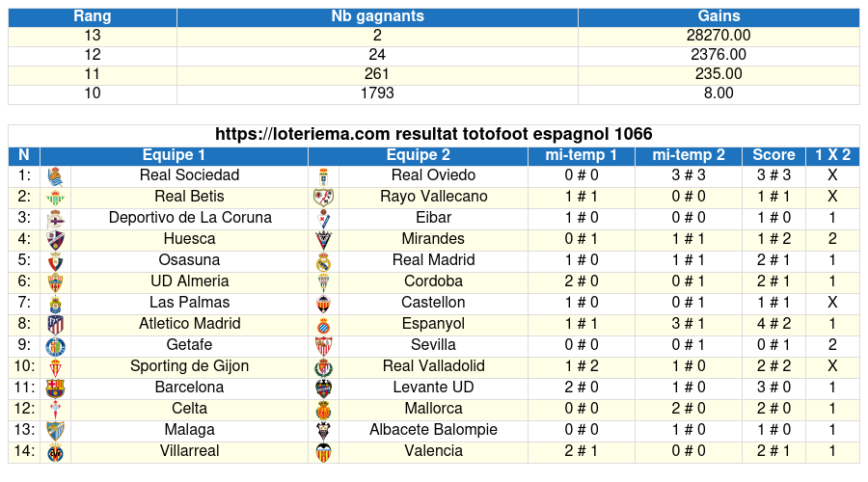Click the Score column header
Screen dimensions: 868x482
(x=773, y=155)
